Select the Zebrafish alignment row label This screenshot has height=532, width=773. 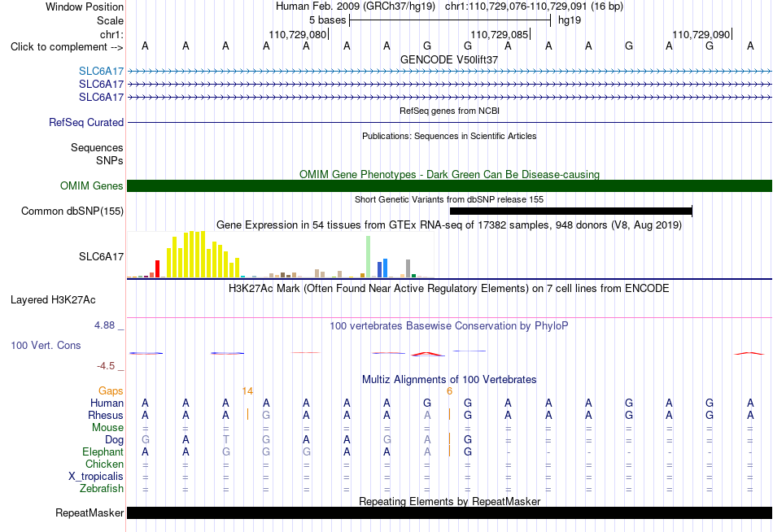coord(102,488)
